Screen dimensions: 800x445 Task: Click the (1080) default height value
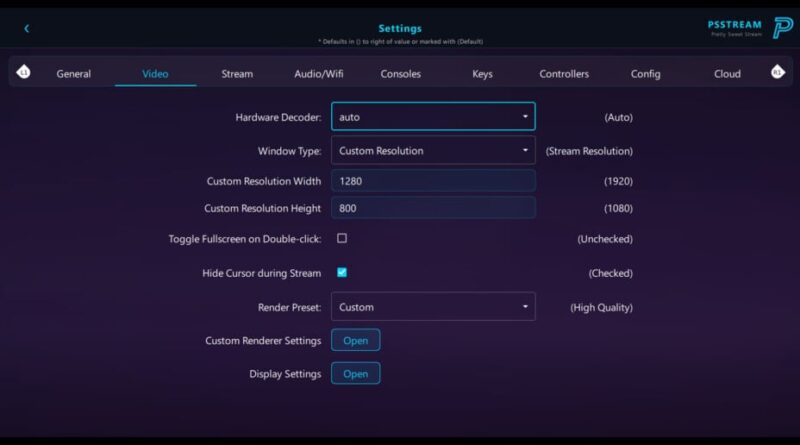tap(618, 208)
